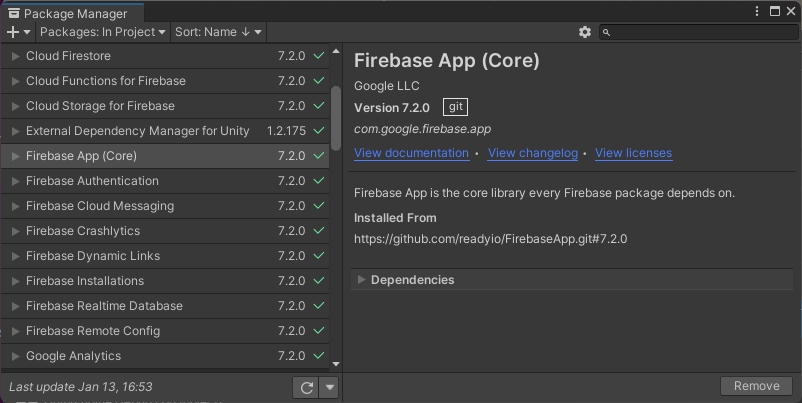Click the plus icon to add package
The height and width of the screenshot is (403, 802).
pos(13,32)
